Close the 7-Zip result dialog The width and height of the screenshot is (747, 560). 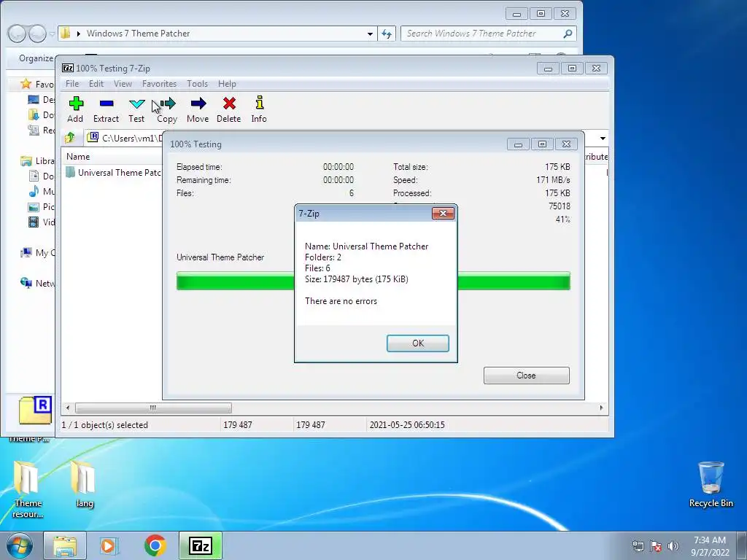click(x=443, y=214)
